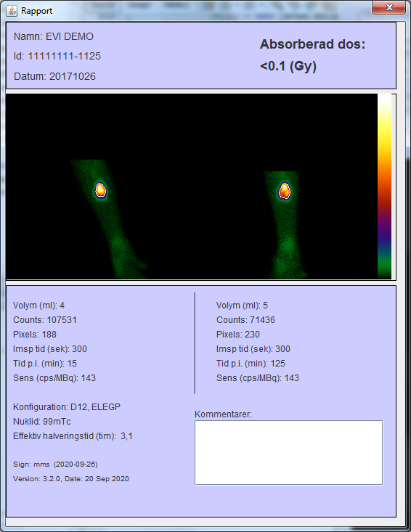Click the Nuklid: 99mTc label
Viewport: 411px width, 532px height.
[x=41, y=422]
